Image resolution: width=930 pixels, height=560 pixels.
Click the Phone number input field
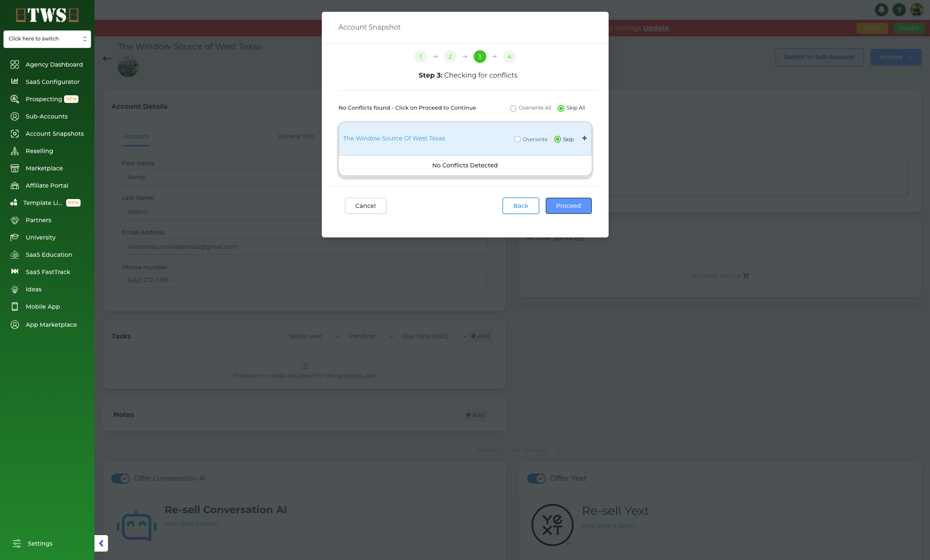point(304,280)
